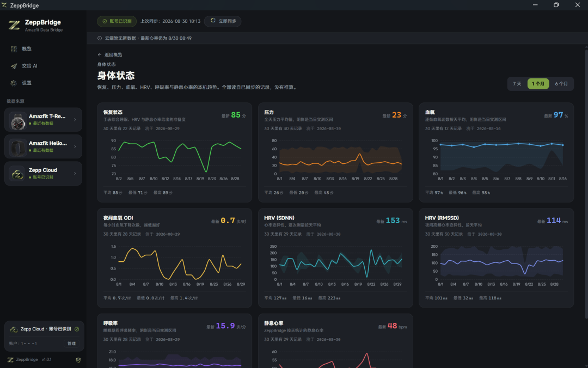Click the latest RMSSD value 114
The image size is (588, 368).
(x=554, y=220)
